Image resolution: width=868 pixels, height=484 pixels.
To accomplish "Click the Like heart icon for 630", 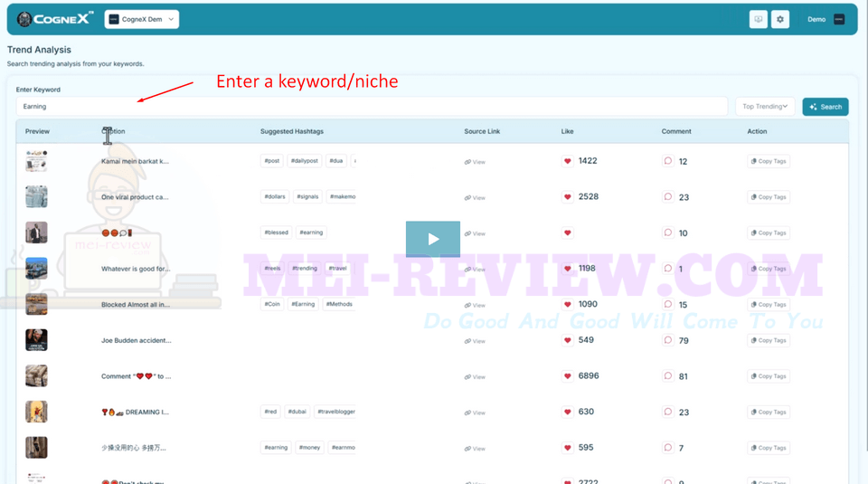I will 568,412.
